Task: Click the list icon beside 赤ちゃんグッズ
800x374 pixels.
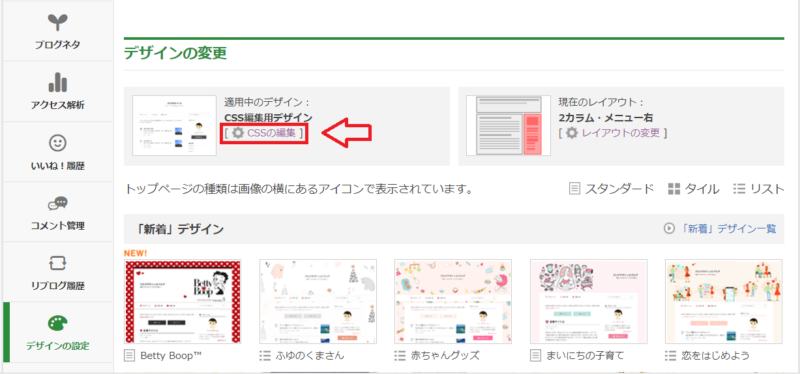Action: (x=400, y=355)
